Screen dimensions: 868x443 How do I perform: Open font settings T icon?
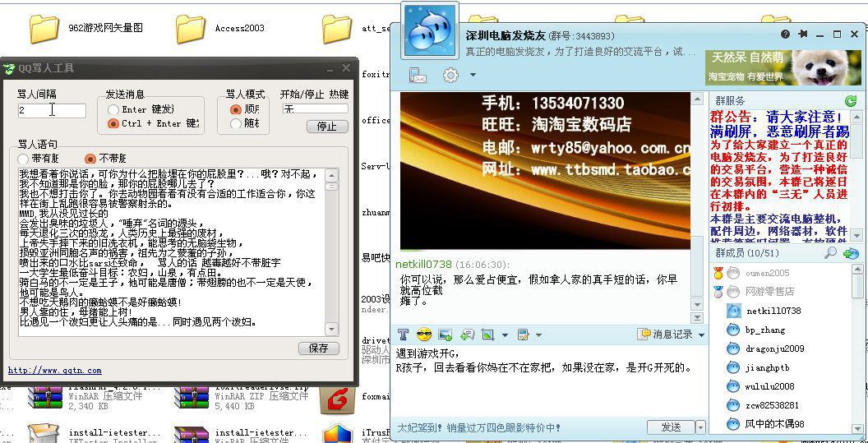point(403,335)
